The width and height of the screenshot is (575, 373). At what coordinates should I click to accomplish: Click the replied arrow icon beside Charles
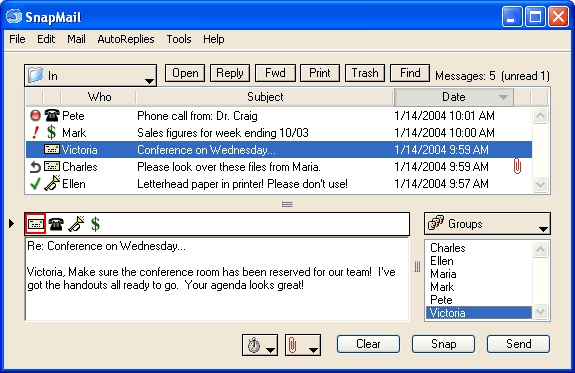click(35, 167)
